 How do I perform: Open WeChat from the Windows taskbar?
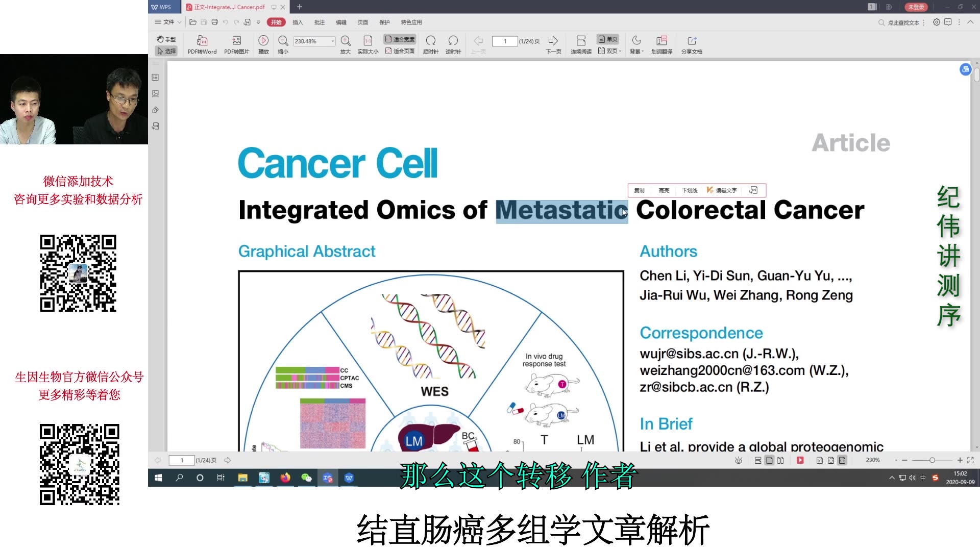[x=306, y=478]
